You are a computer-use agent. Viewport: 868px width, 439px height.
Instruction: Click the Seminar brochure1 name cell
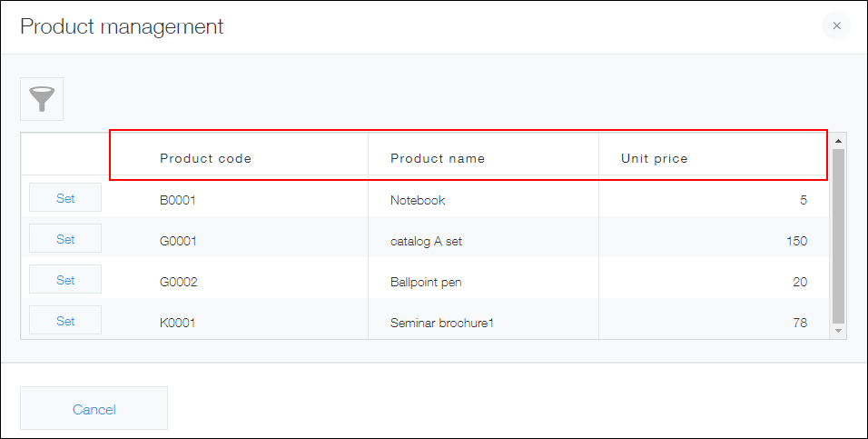point(441,323)
